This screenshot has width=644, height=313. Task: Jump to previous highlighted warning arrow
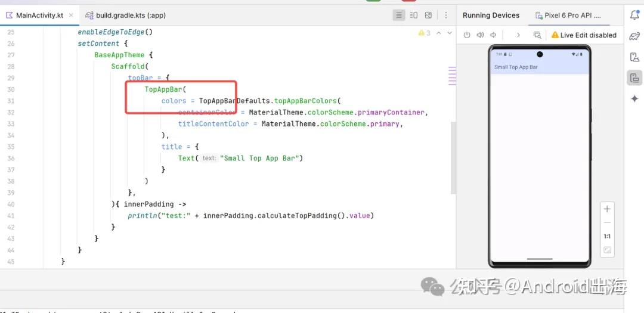(x=438, y=33)
